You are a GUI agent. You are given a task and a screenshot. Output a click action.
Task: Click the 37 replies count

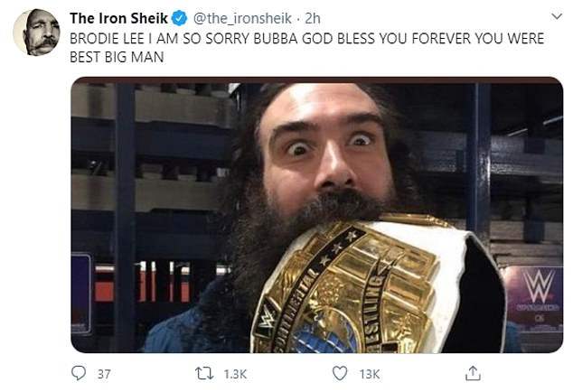[104, 374]
